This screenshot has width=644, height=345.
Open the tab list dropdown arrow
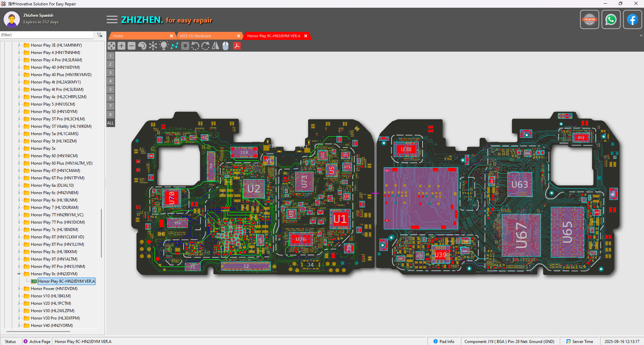tap(641, 36)
